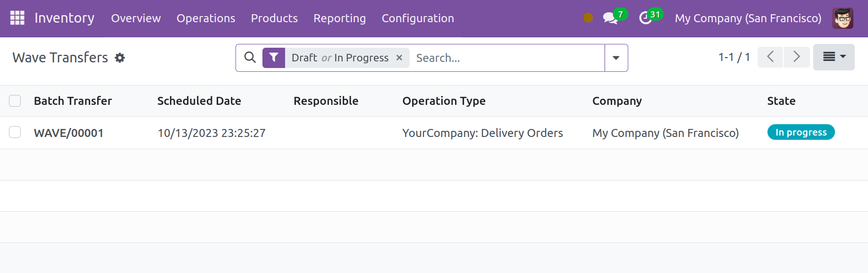Open the chat messages icon

(x=610, y=18)
